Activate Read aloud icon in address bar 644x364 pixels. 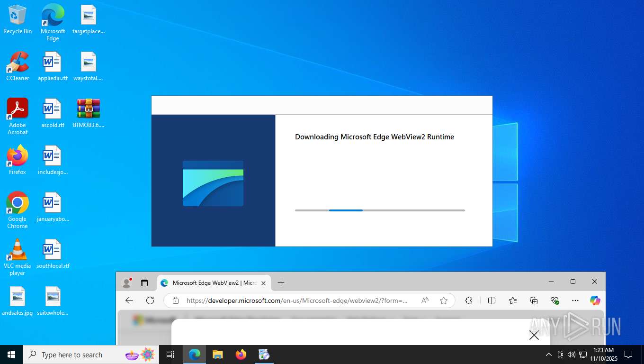click(425, 300)
